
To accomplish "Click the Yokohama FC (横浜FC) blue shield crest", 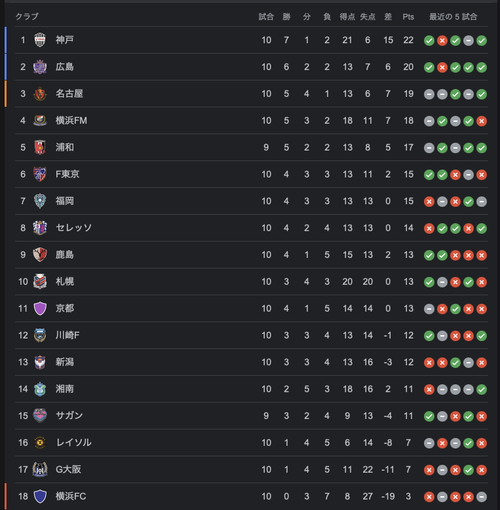I will (40, 496).
